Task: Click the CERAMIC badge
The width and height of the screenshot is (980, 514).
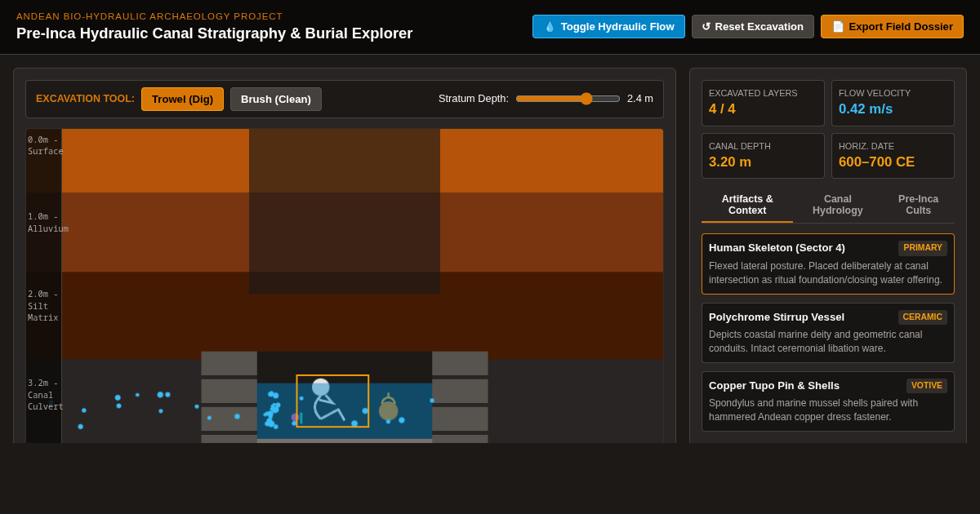Action: [x=923, y=317]
